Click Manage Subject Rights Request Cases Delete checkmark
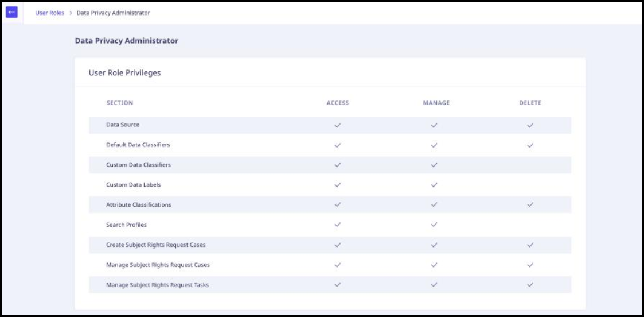The width and height of the screenshot is (644, 317). tap(530, 265)
